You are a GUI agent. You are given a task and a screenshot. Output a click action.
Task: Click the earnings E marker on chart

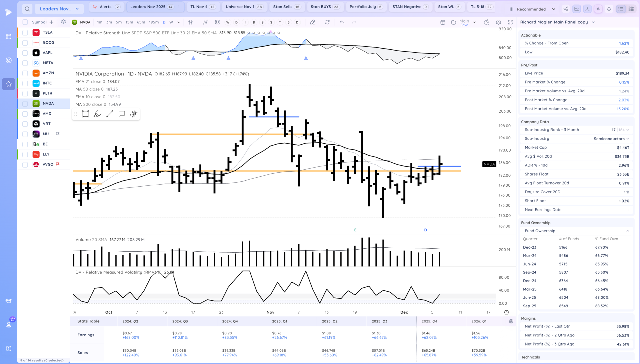click(355, 230)
